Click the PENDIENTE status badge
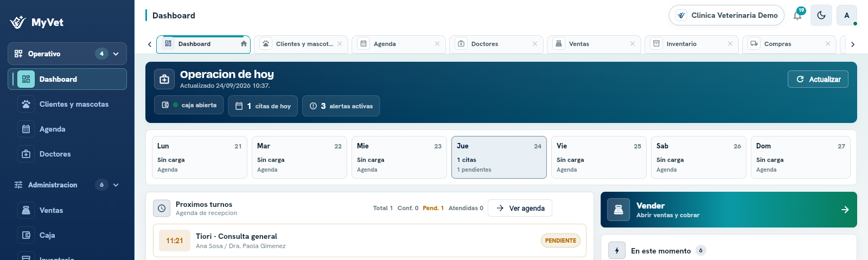This screenshot has width=868, height=260. coord(560,240)
